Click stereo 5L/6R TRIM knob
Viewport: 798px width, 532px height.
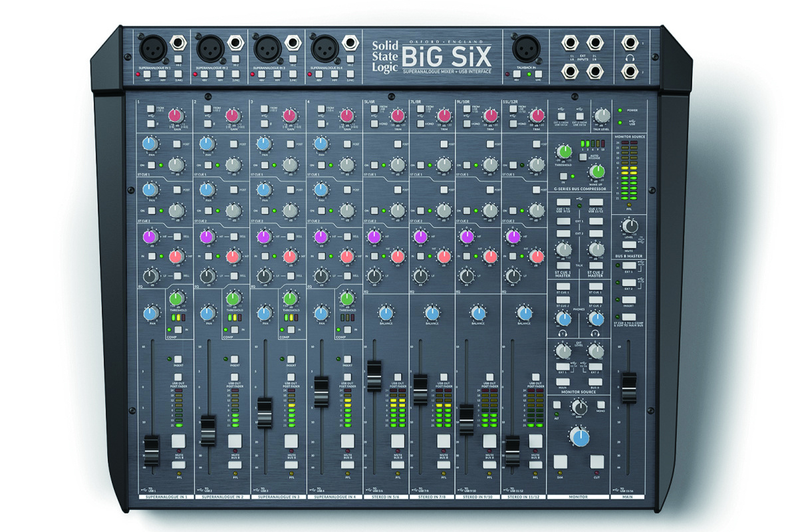click(x=398, y=116)
